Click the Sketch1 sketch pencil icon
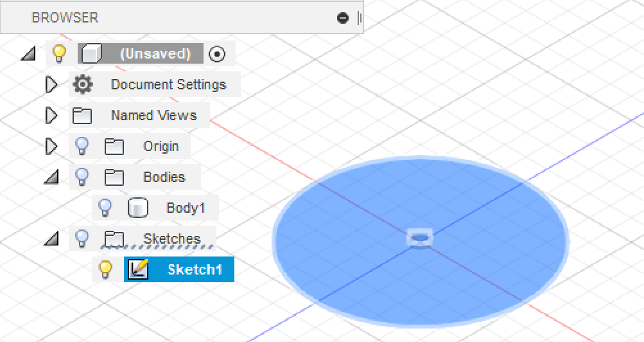The image size is (644, 342). click(x=138, y=269)
